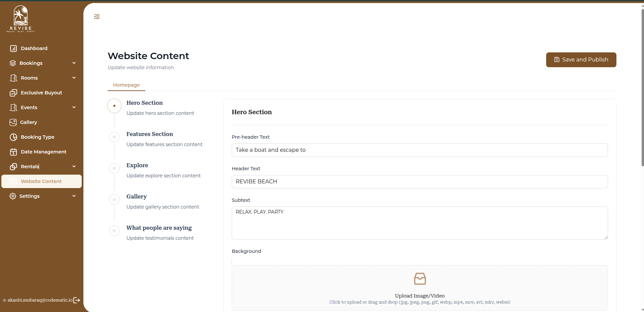Select What people are saying step
The width and height of the screenshot is (644, 312).
point(159,228)
